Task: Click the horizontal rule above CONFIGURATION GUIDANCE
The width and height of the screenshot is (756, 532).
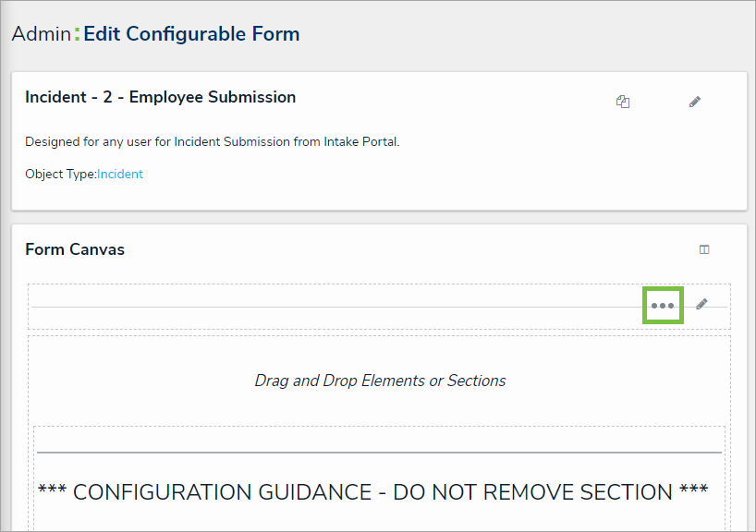Action: tap(379, 453)
